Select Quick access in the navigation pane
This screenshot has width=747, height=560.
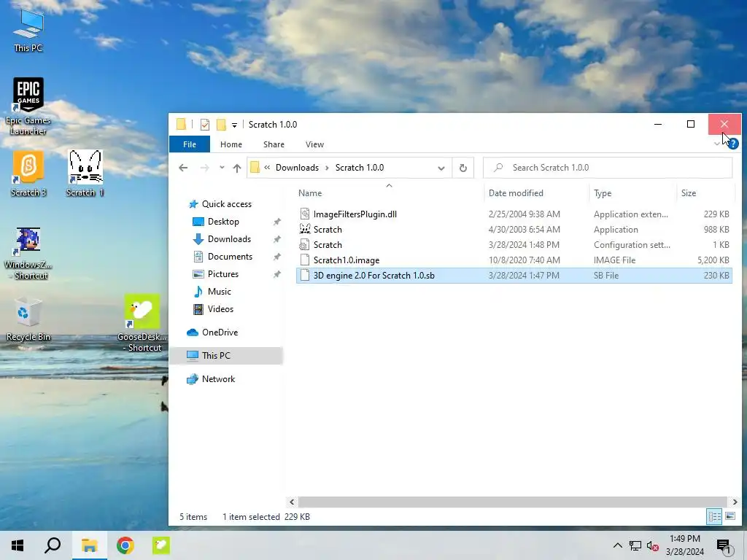tap(226, 204)
